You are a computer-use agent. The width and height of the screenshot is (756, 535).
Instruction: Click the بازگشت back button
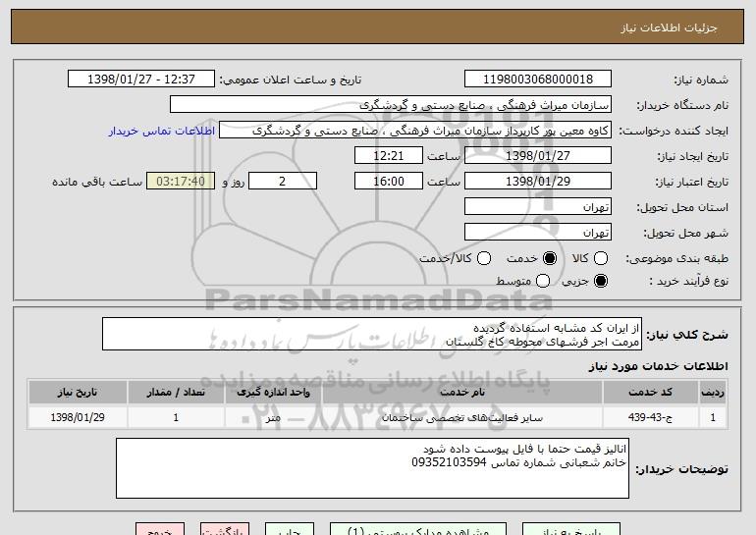[225, 529]
